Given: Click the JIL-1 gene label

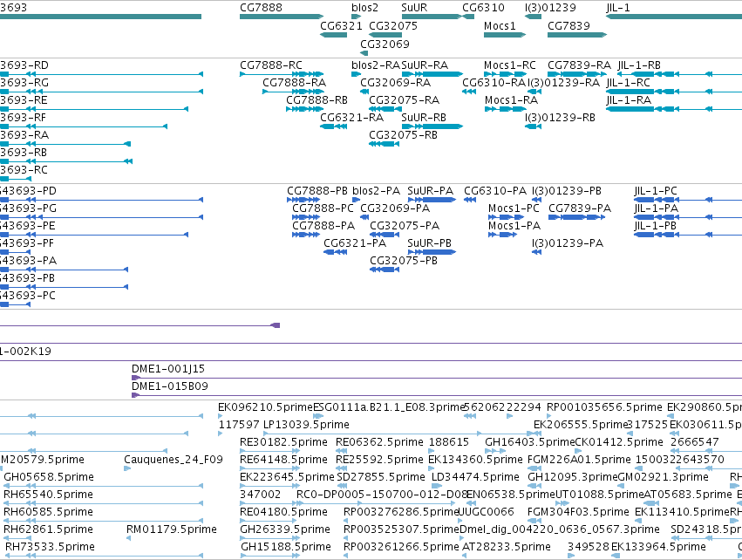Looking at the screenshot, I should coord(618,8).
